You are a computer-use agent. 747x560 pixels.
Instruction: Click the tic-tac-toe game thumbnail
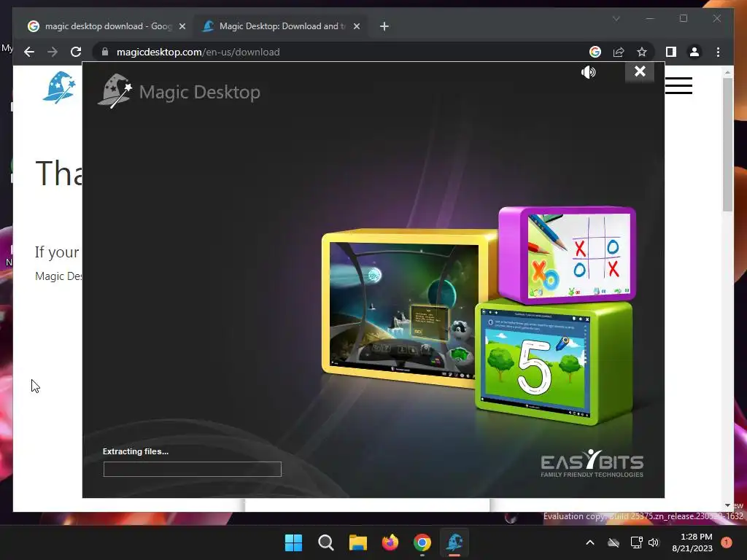tap(567, 254)
